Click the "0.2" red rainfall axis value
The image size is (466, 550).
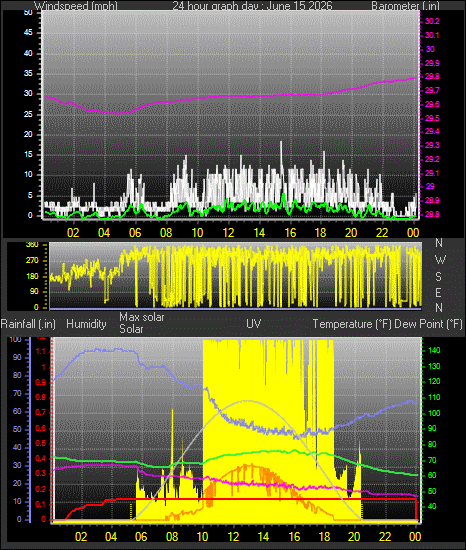pyautogui.click(x=41, y=489)
